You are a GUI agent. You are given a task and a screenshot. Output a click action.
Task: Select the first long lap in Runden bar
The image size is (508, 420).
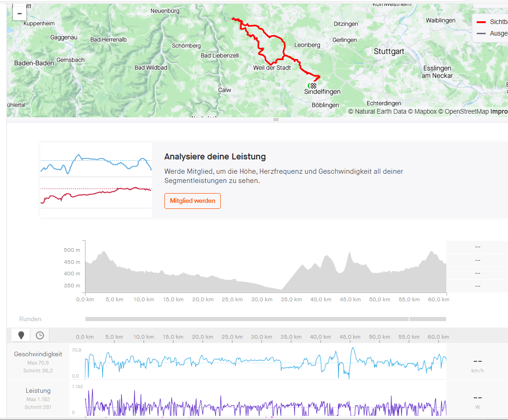247,319
